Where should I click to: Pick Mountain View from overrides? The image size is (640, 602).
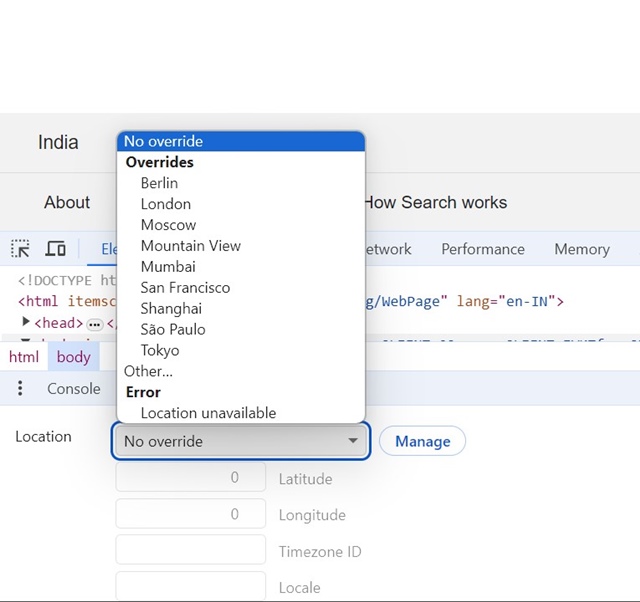(x=190, y=246)
